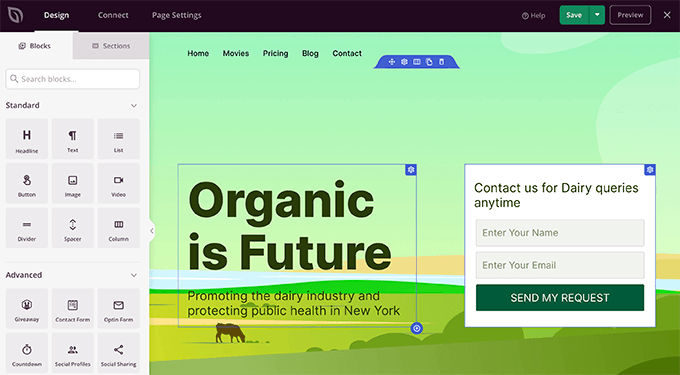Add the Video block
The image size is (680, 375).
coord(119,184)
